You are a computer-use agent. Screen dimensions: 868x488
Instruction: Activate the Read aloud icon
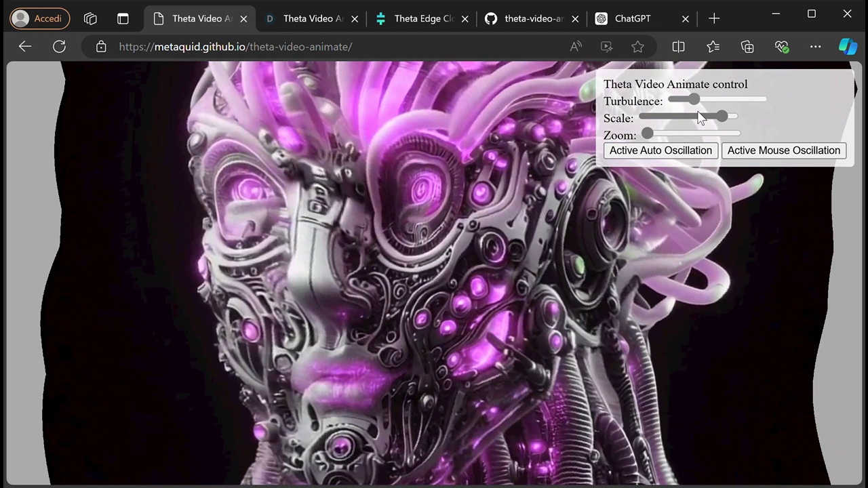point(576,47)
